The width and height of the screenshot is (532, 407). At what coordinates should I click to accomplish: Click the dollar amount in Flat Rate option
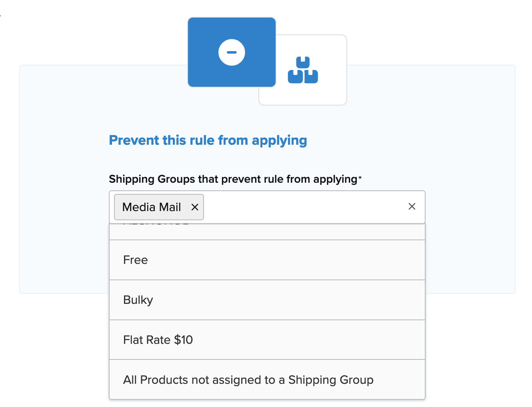(184, 340)
